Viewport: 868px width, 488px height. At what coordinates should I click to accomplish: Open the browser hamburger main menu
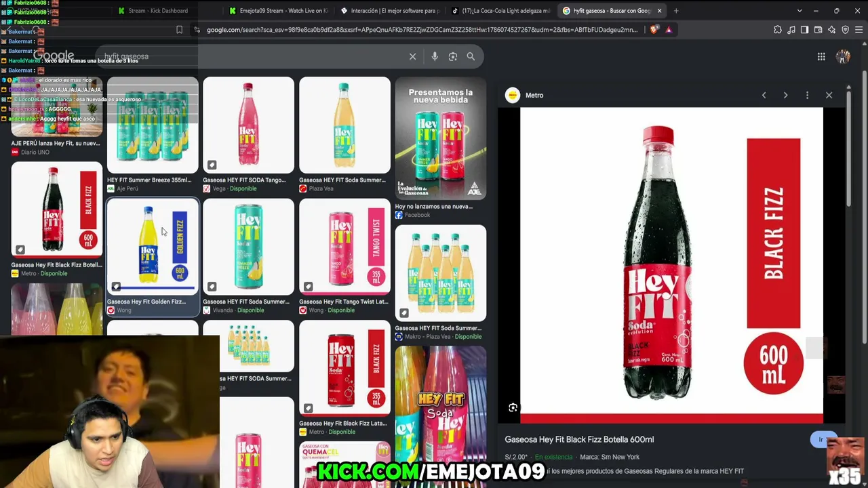coord(859,30)
